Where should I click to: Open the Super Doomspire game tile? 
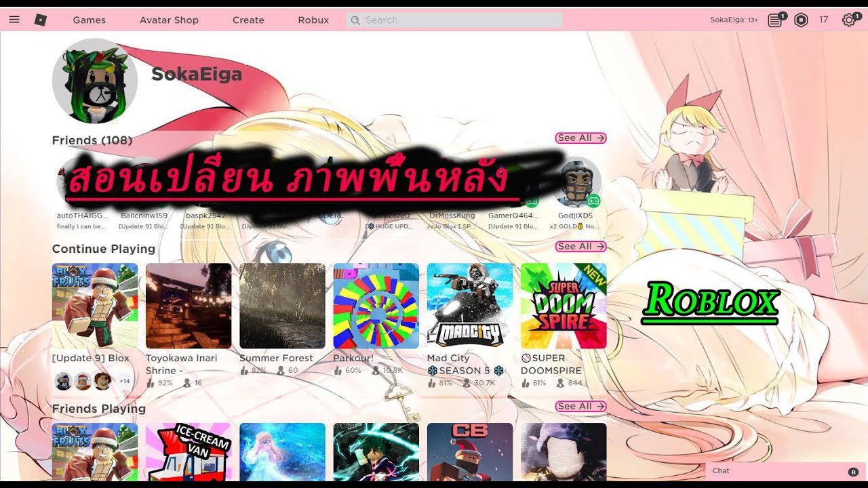(x=564, y=306)
